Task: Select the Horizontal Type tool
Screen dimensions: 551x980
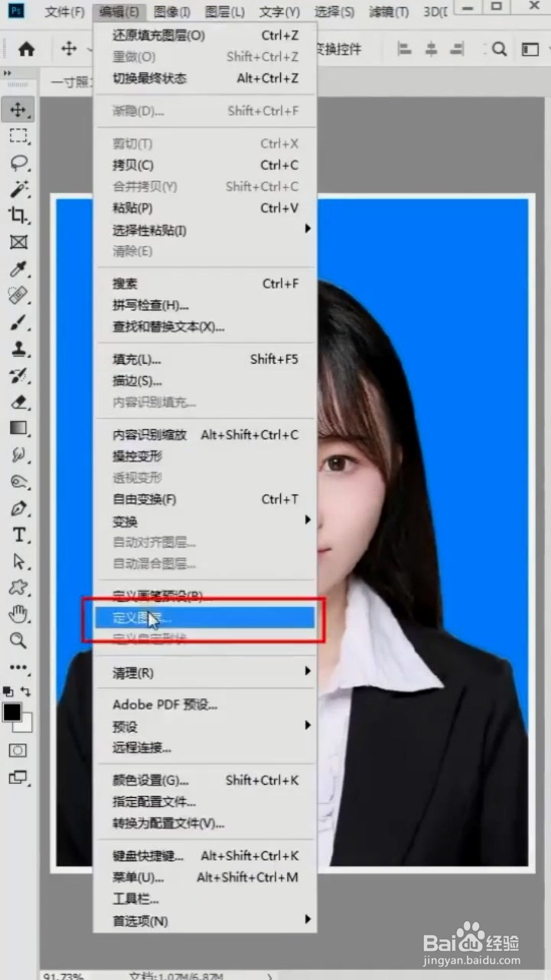Action: click(18, 534)
